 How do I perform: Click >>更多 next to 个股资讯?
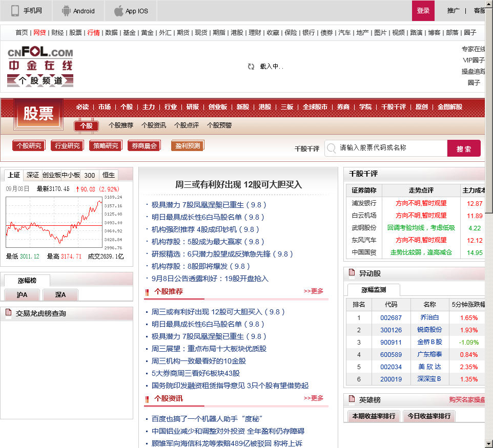[314, 398]
